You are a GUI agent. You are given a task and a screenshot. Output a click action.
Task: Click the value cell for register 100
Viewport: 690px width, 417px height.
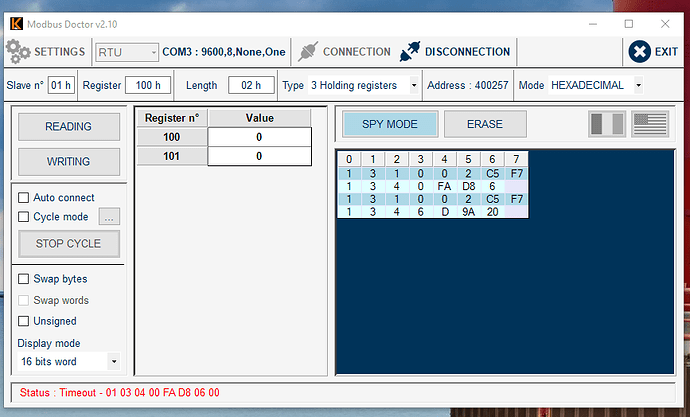tap(259, 137)
